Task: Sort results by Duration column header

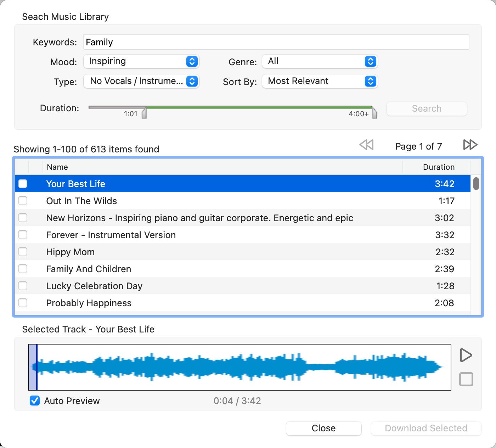Action: coord(438,167)
